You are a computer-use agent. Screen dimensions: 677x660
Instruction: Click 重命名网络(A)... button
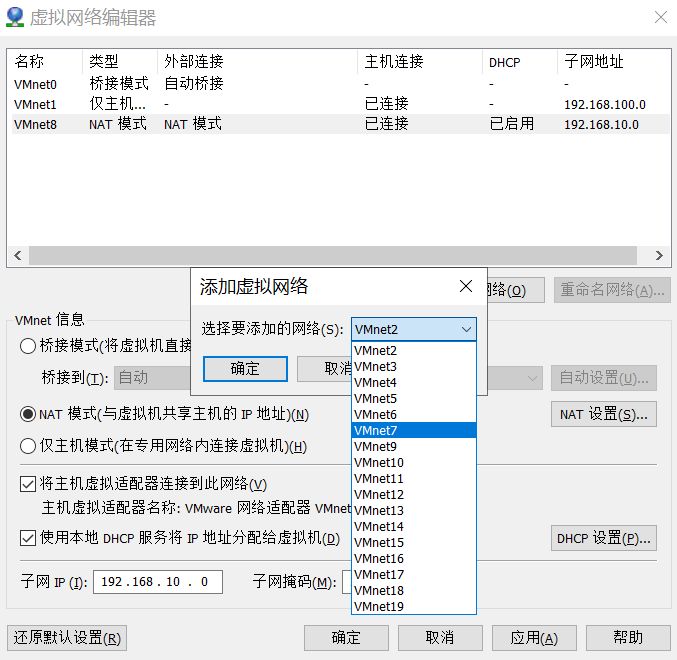[612, 290]
